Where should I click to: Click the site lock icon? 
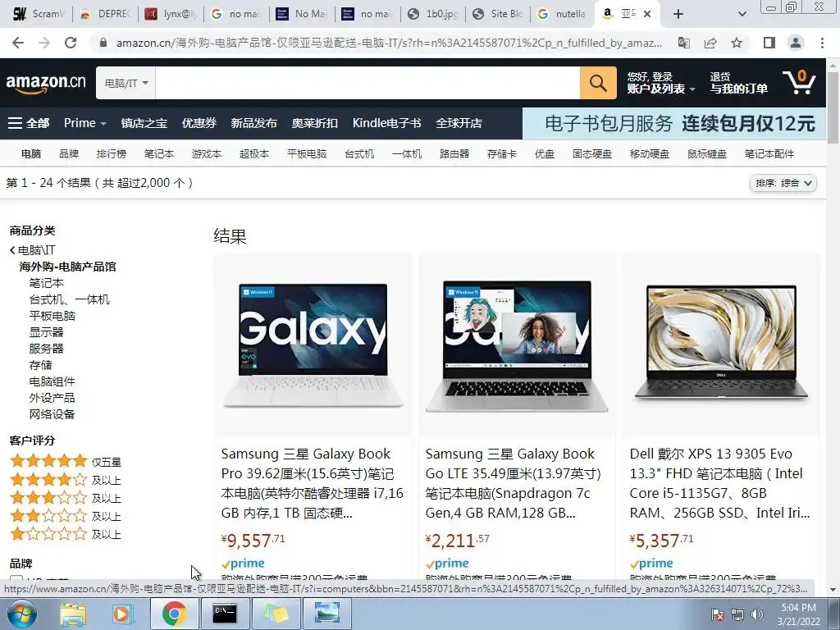pyautogui.click(x=104, y=43)
